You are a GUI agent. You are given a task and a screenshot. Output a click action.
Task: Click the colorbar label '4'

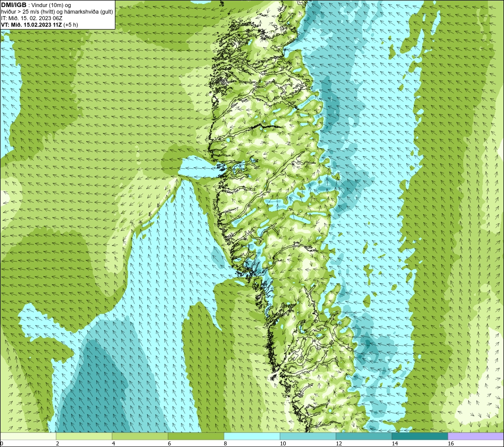(x=113, y=443)
